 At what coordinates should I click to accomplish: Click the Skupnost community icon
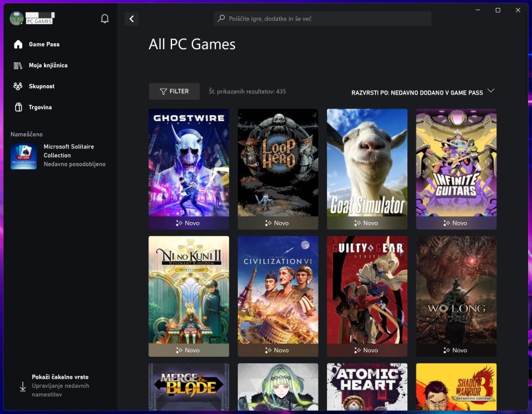click(18, 86)
